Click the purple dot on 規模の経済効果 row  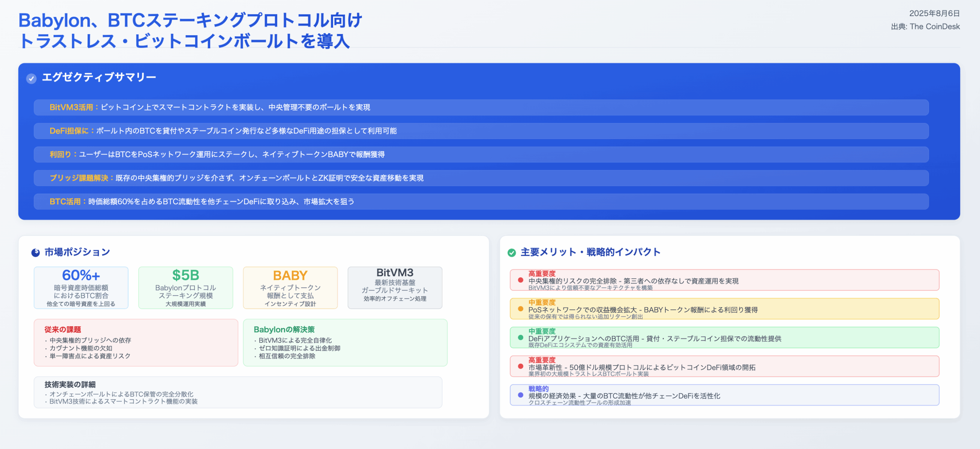521,395
